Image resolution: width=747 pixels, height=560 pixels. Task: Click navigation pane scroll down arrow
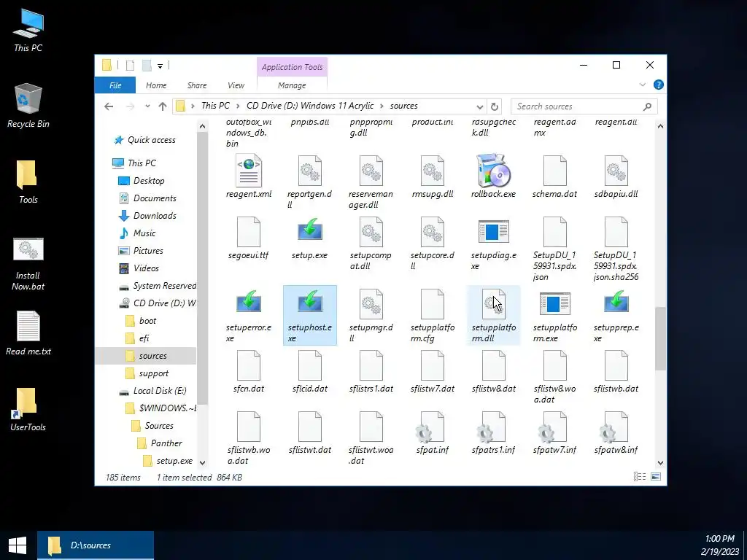202,462
